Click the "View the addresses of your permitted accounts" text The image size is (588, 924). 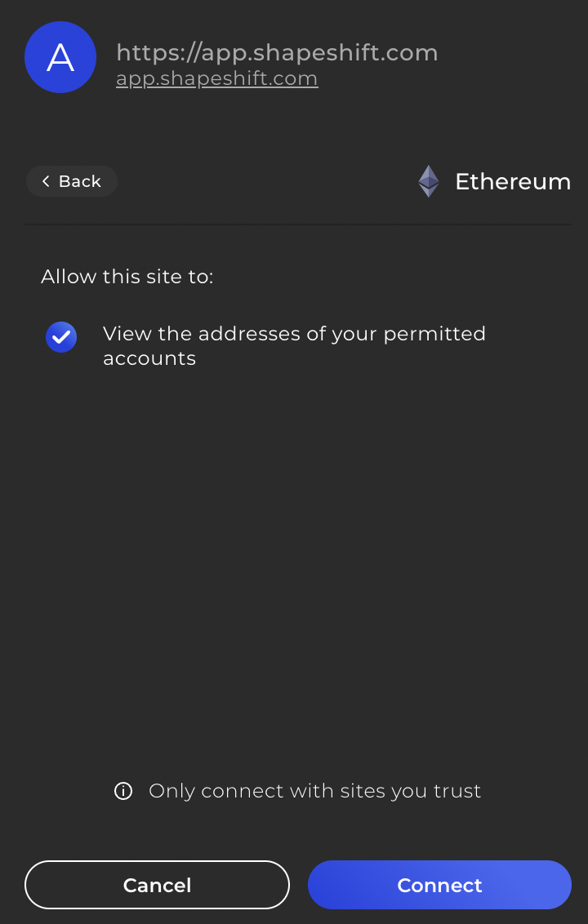294,346
